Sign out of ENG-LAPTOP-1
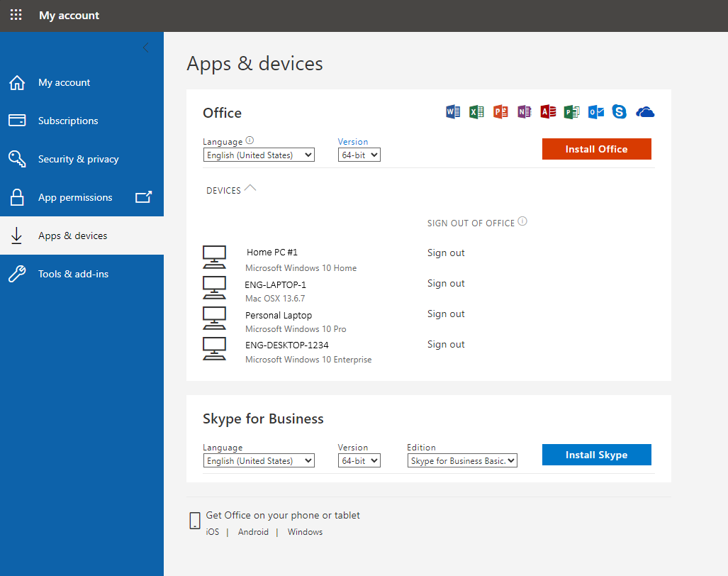This screenshot has width=728, height=576. point(446,283)
